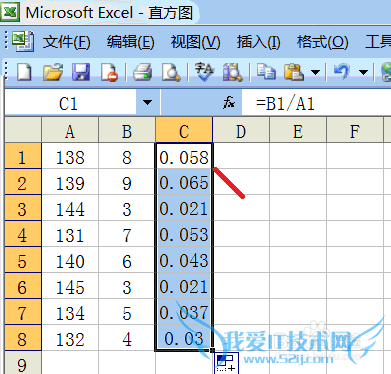
Task: Click the New blank workbook icon
Action: click(x=24, y=72)
